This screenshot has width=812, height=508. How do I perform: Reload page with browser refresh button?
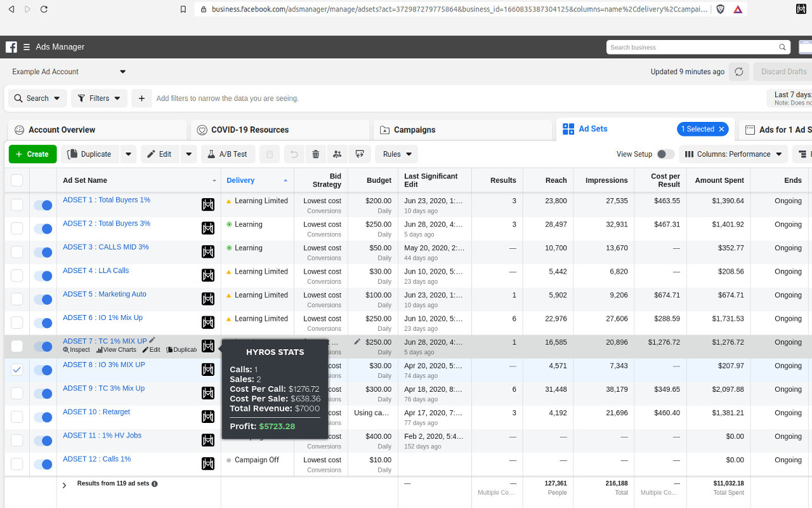[x=44, y=10]
